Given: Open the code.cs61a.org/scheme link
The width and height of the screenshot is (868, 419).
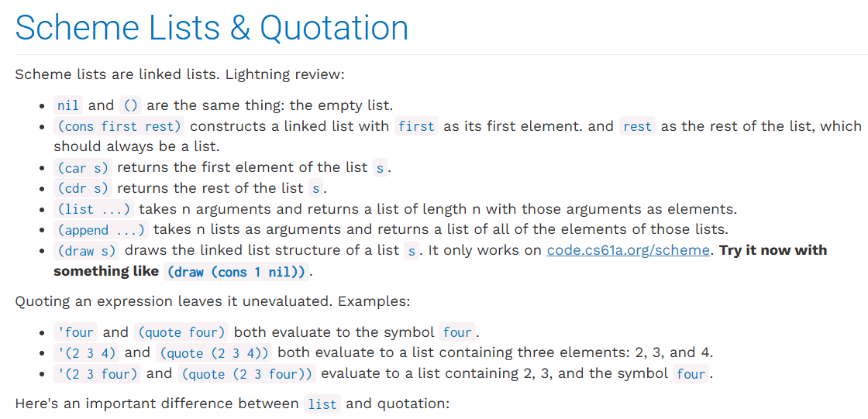Looking at the screenshot, I should 628,250.
